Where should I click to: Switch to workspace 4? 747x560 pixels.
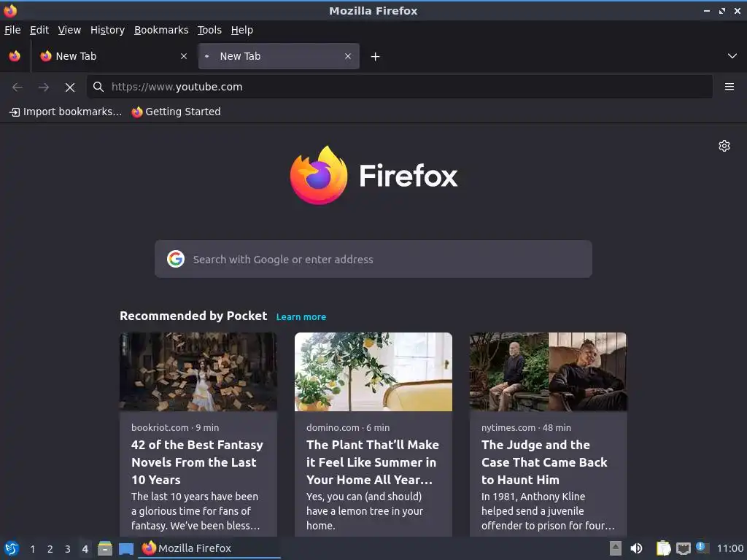coord(85,549)
